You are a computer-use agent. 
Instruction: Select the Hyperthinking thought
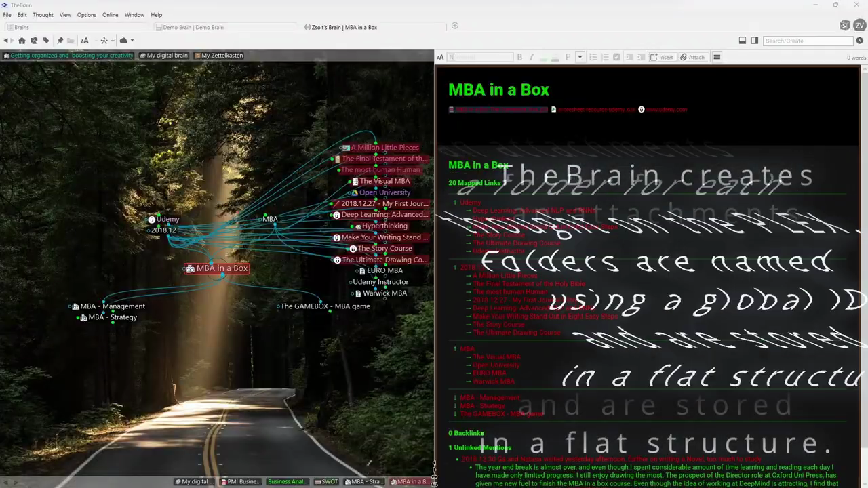(381, 226)
